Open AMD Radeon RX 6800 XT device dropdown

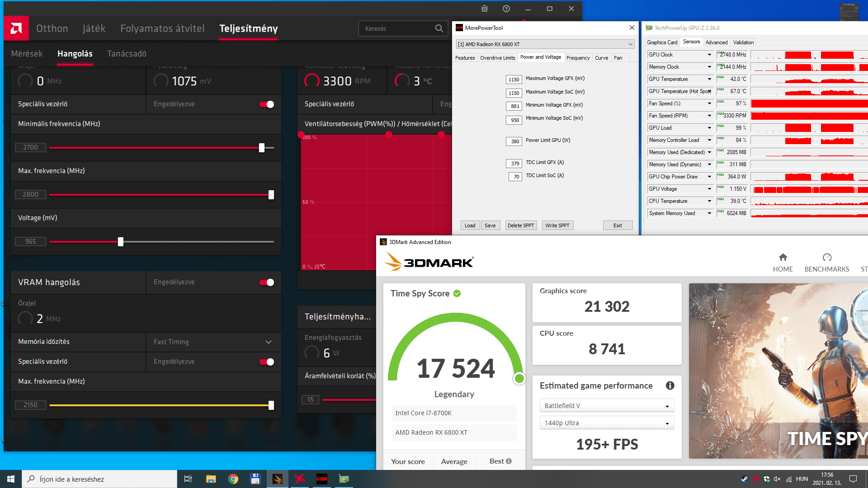545,44
